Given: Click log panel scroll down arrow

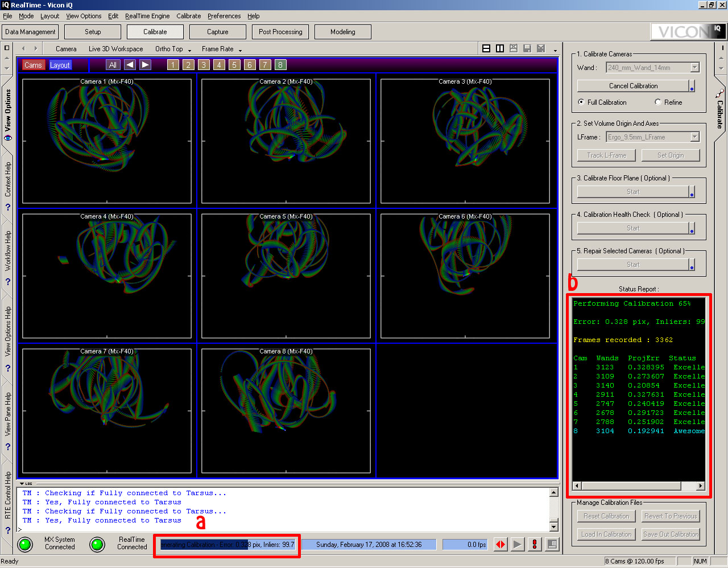Looking at the screenshot, I should [x=554, y=527].
